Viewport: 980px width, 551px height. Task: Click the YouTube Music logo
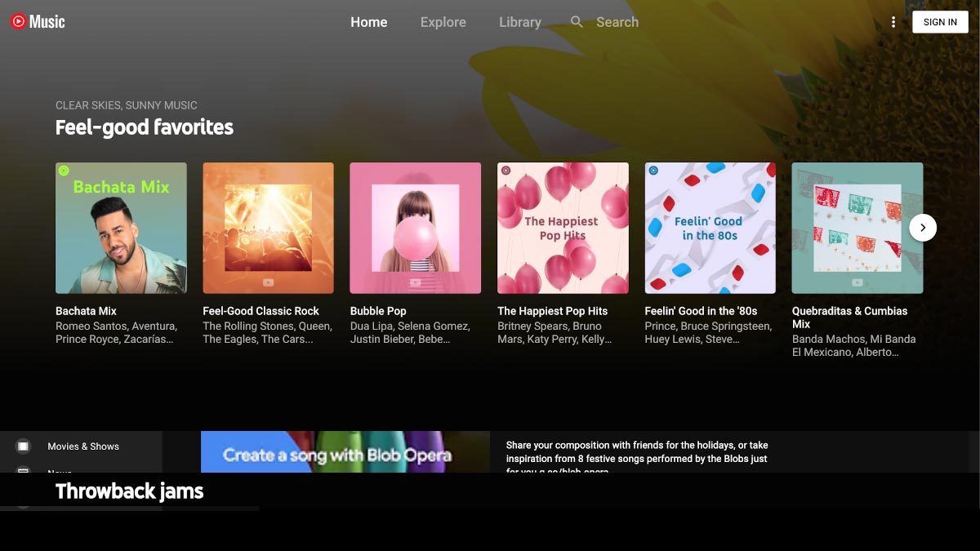38,22
